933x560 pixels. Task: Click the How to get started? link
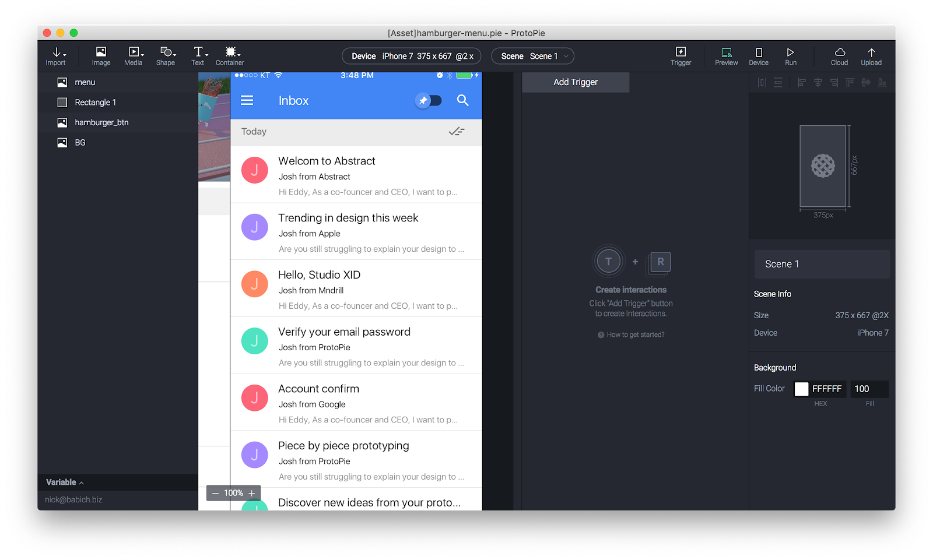[631, 334]
